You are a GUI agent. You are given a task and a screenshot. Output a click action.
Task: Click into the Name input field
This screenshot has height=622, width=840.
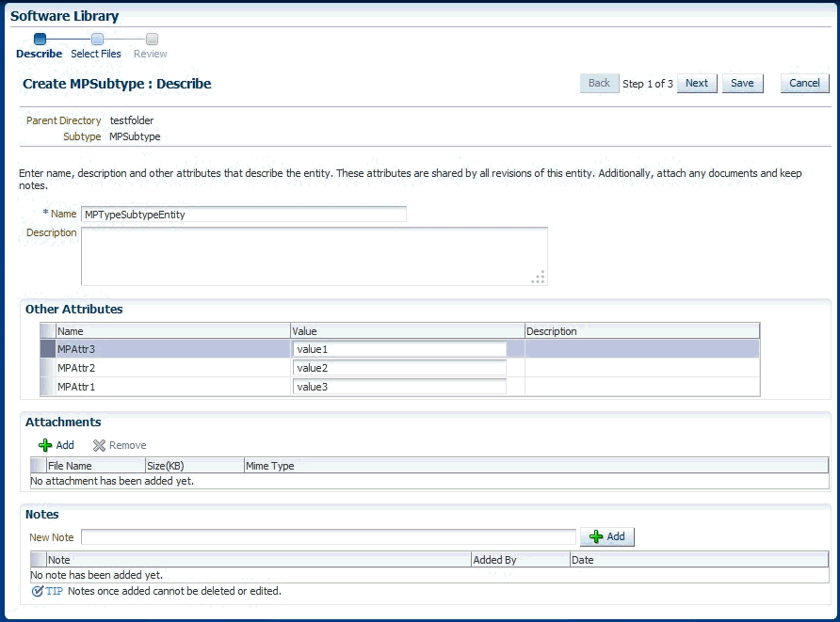pyautogui.click(x=244, y=215)
